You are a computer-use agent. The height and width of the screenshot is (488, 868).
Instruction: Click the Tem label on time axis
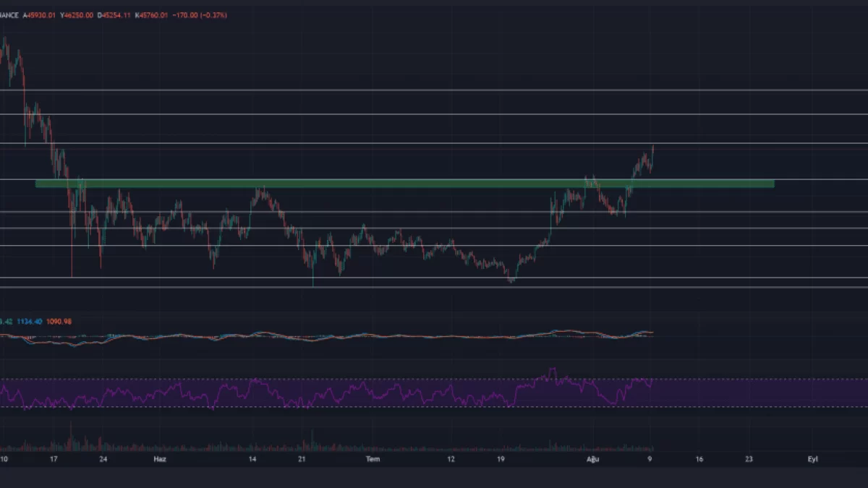(x=373, y=458)
